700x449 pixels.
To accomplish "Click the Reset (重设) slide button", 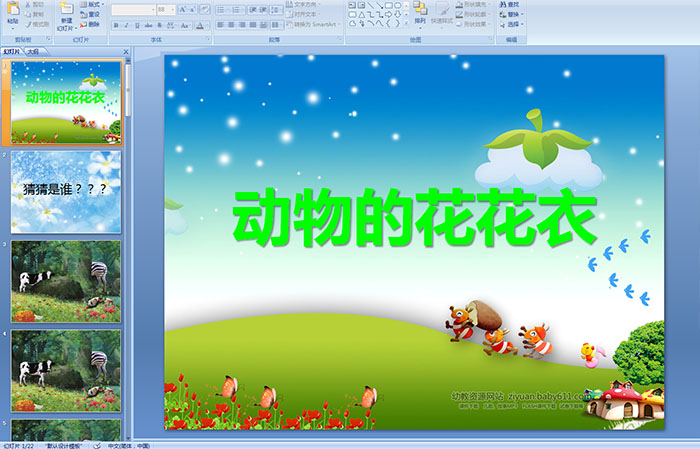I will (90, 14).
